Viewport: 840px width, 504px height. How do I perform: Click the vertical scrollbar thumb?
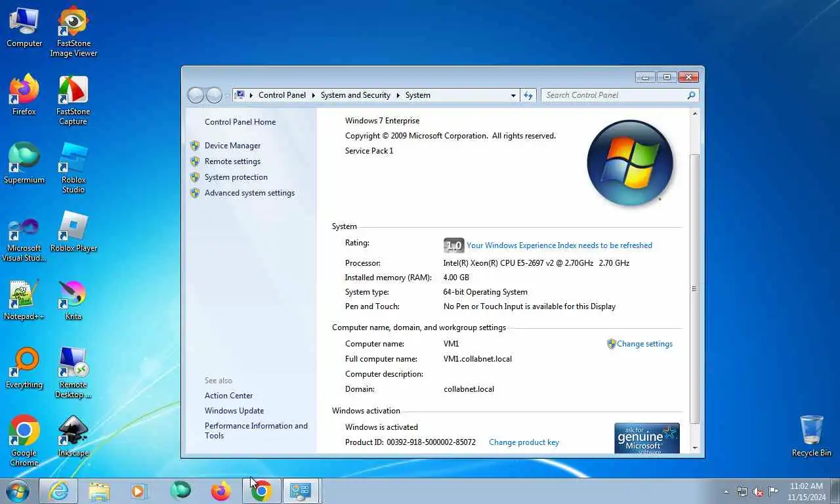(x=695, y=288)
